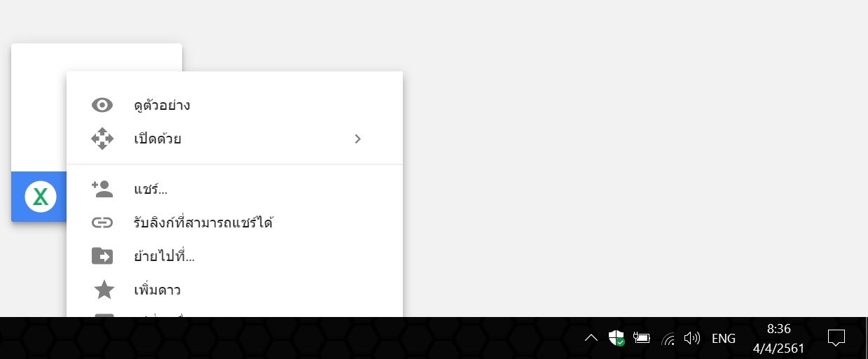The image size is (868, 359).
Task: Open the Wi-Fi network tray icon
Action: pyautogui.click(x=668, y=339)
